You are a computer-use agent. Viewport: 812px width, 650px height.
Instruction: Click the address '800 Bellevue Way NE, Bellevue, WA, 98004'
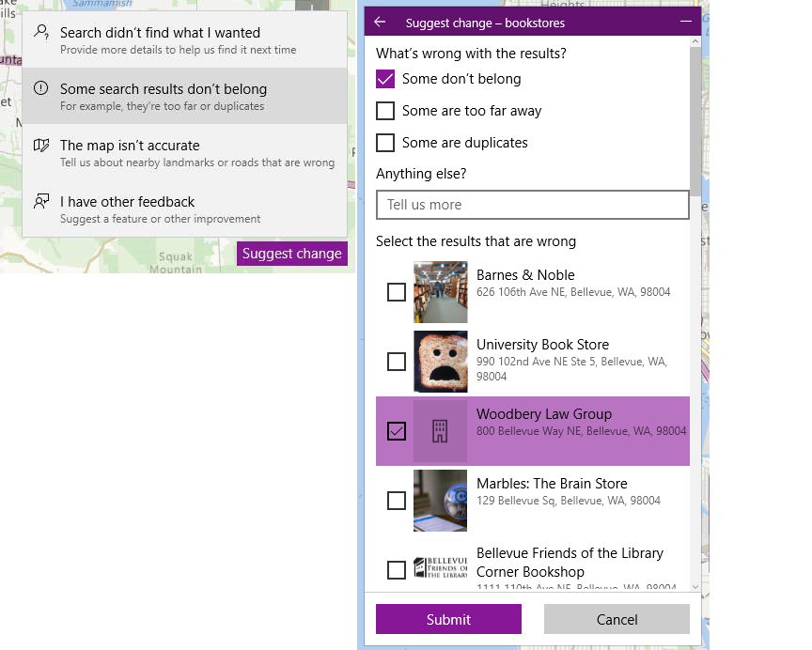[581, 431]
